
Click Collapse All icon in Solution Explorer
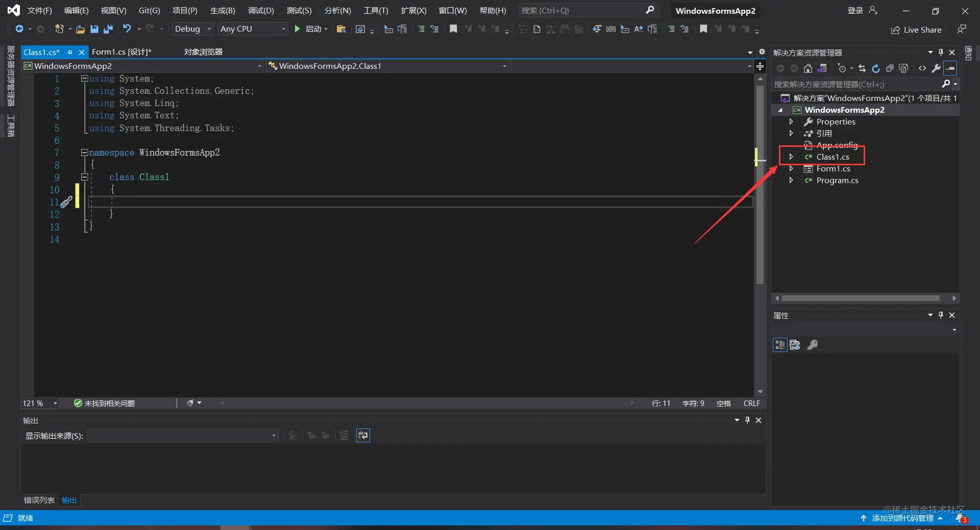pos(890,68)
